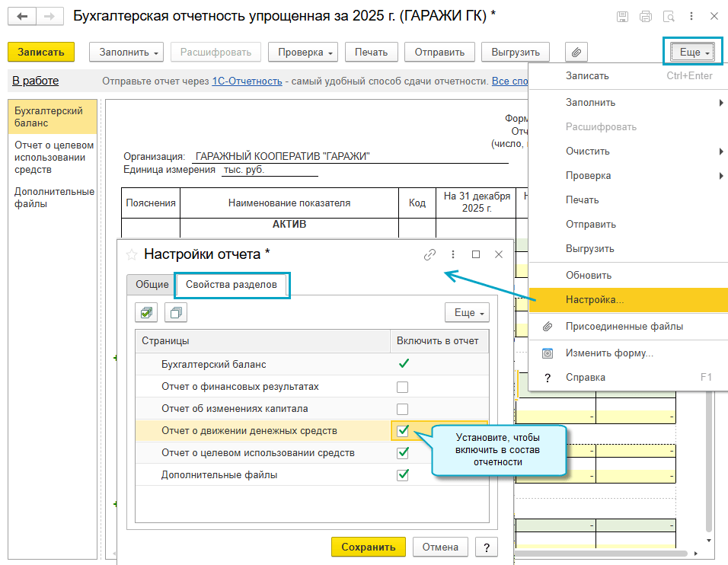Click the printer icon in title bar

[x=645, y=17]
